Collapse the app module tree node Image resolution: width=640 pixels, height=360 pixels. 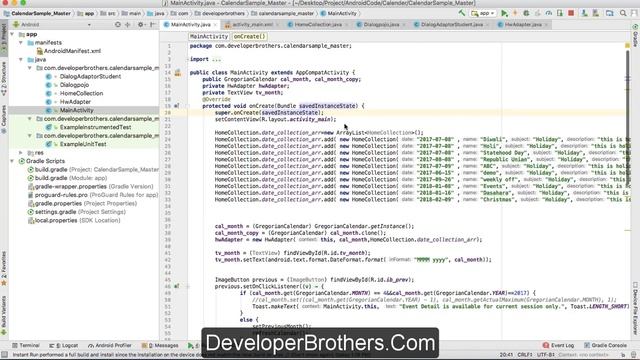pyautogui.click(x=12, y=34)
